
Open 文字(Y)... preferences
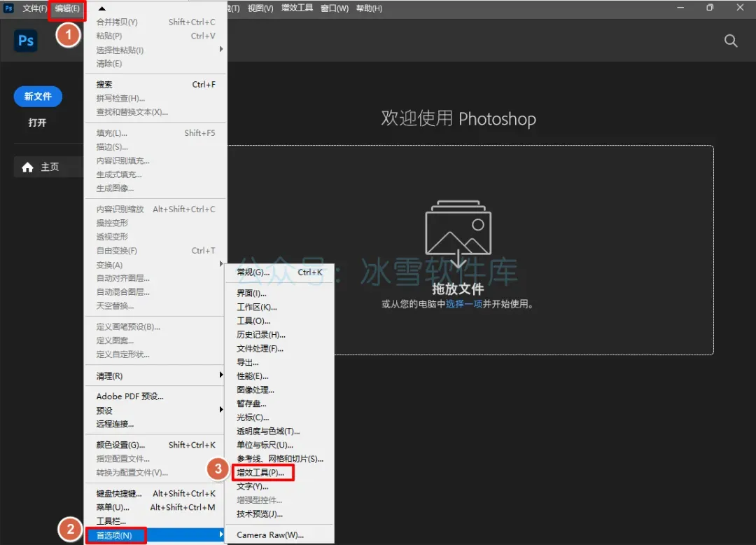click(279, 487)
